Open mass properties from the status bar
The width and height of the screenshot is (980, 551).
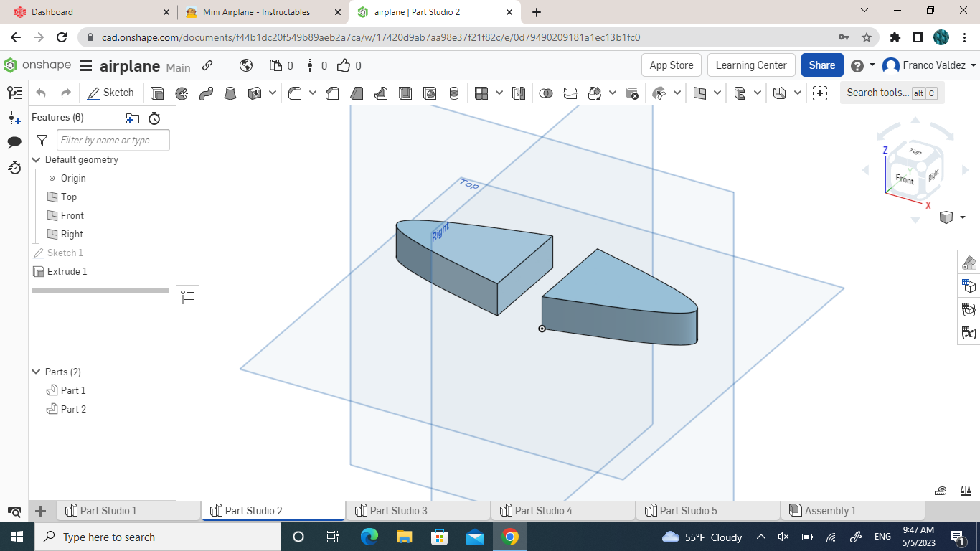966,490
